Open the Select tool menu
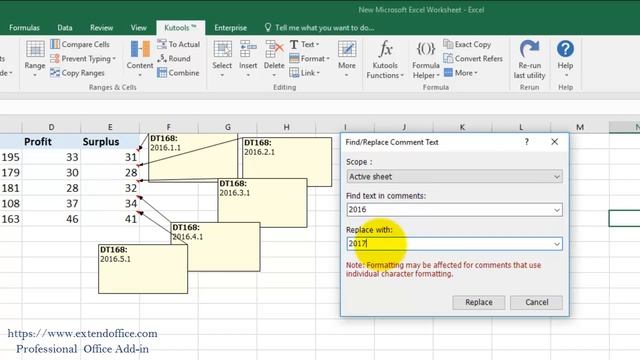 [222, 59]
